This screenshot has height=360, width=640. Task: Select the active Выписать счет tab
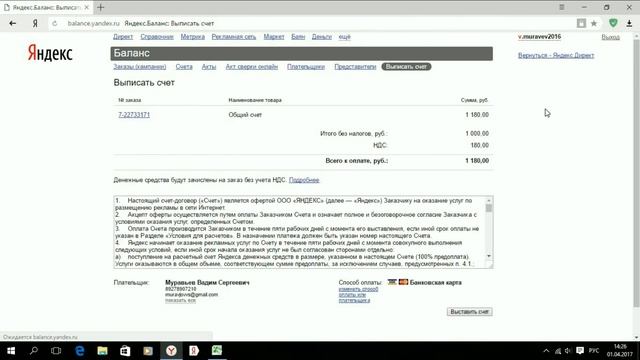point(406,67)
